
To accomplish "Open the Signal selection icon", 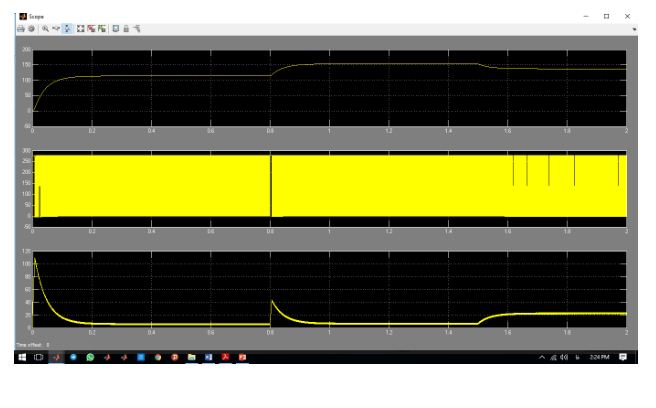I will pos(137,29).
